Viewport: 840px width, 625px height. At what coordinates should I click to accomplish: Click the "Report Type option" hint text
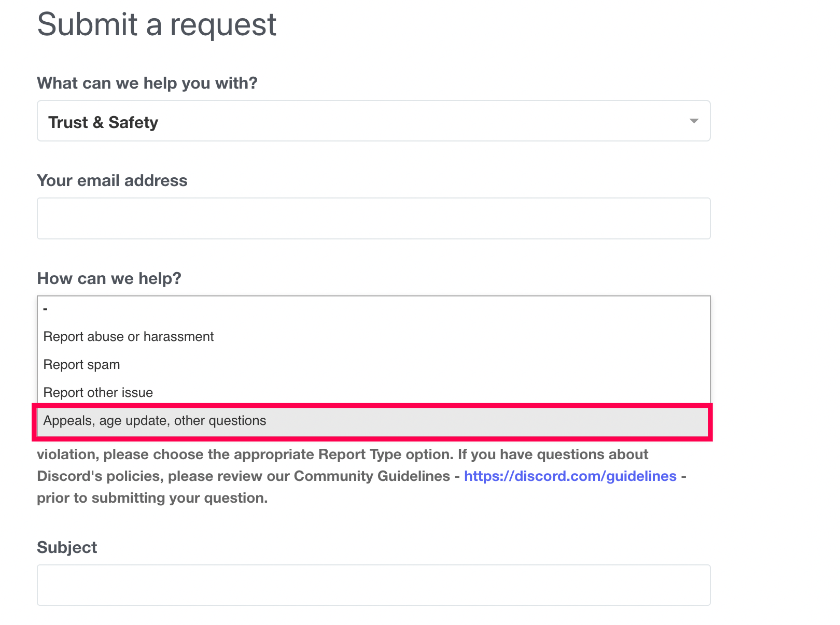point(385,454)
